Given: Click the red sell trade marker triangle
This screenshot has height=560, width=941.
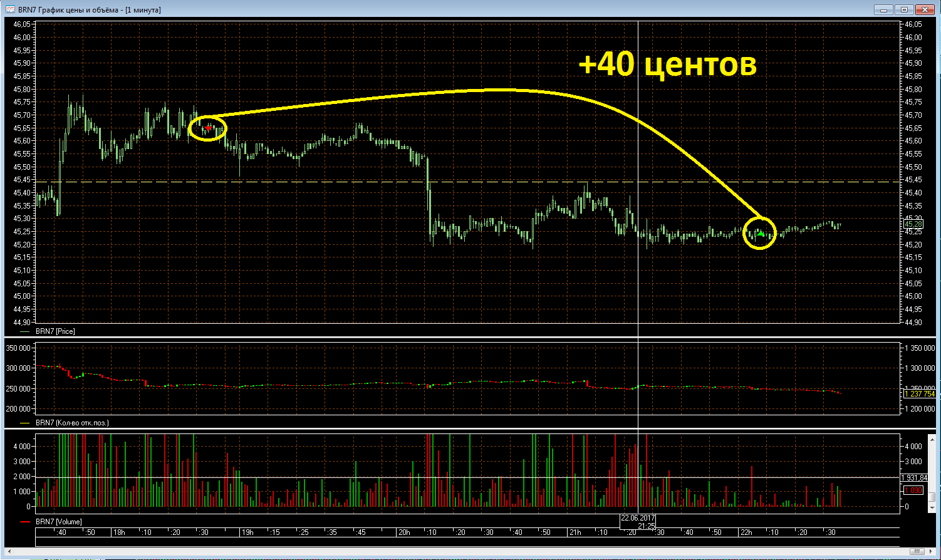Looking at the screenshot, I should (208, 128).
